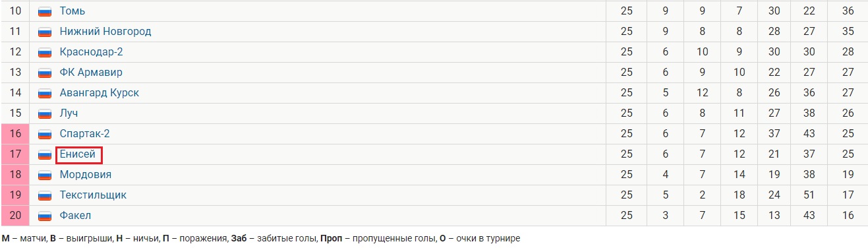
Task: Open the Авангард Курск team page
Action: [100, 93]
